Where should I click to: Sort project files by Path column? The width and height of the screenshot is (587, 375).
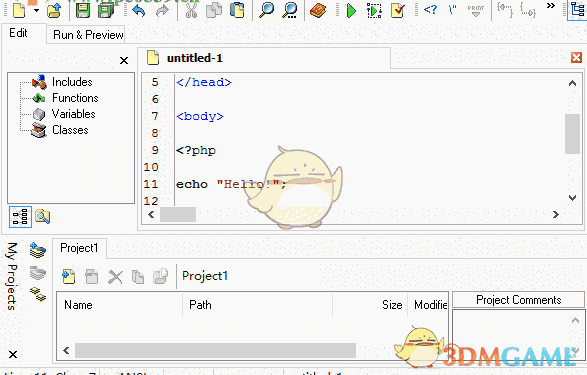click(258, 305)
